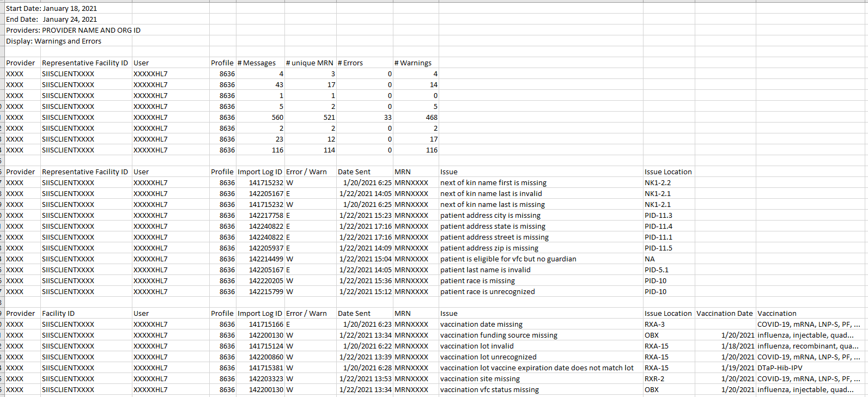Select the warnings cell showing 17
Viewport: 868px width, 397px height.
(416, 139)
